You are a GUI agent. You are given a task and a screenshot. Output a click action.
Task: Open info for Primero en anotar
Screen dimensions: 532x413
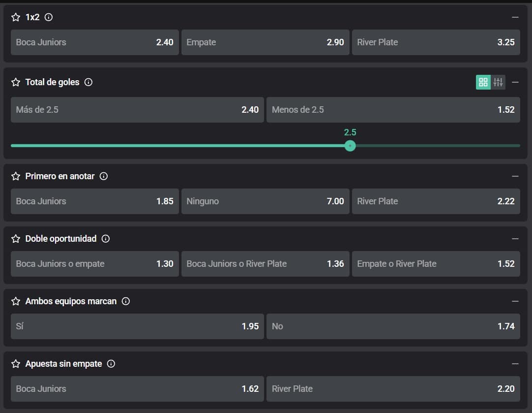click(x=104, y=176)
